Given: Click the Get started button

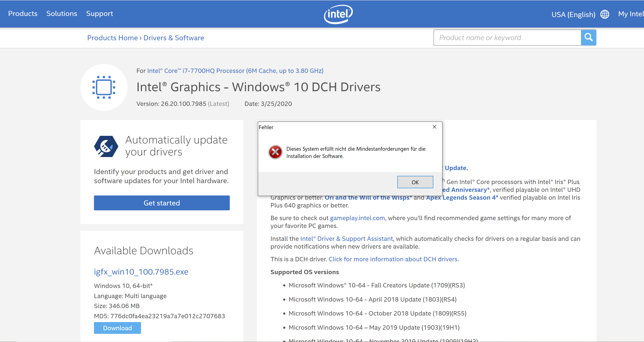Looking at the screenshot, I should tap(161, 203).
